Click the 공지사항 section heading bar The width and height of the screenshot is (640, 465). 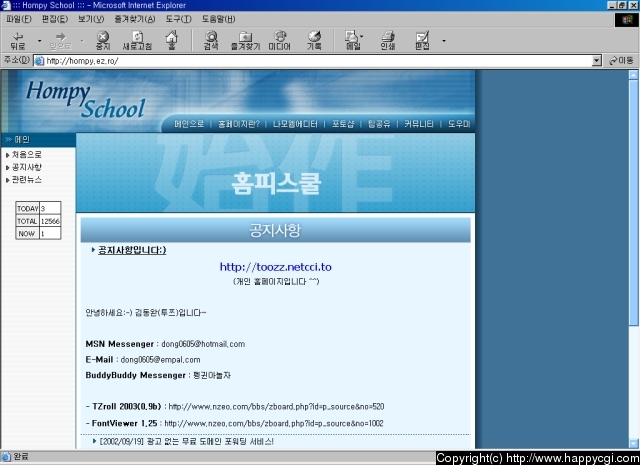click(276, 230)
